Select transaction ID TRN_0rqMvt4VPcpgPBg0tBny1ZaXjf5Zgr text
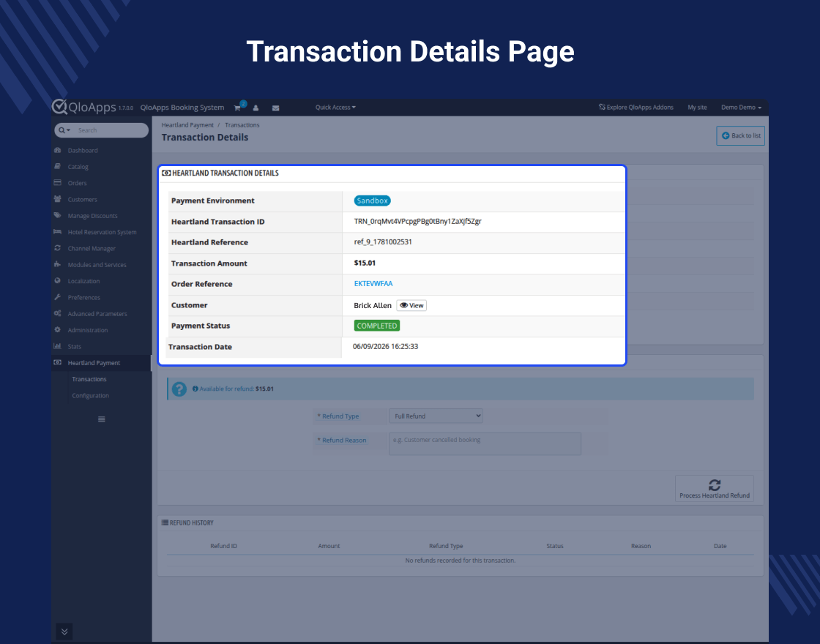 418,221
